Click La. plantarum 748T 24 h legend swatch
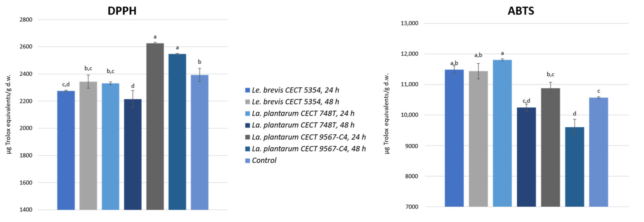Screen dimensions: 644x222 248,114
